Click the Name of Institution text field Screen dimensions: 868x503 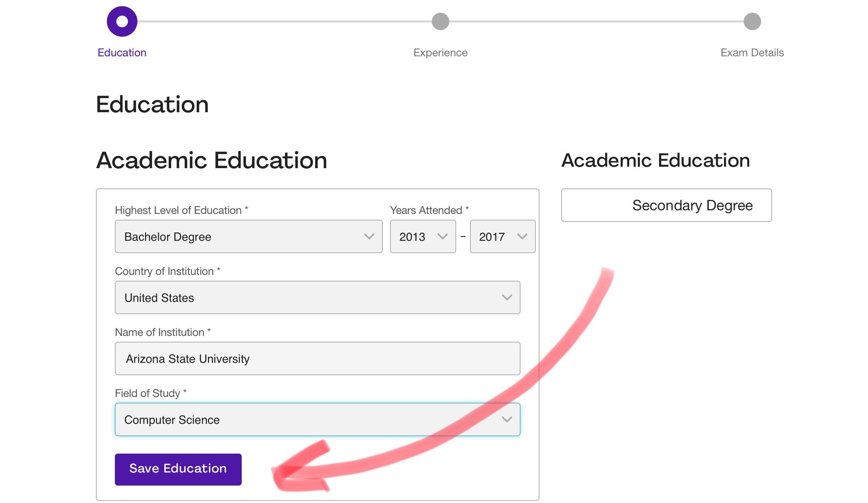click(317, 358)
